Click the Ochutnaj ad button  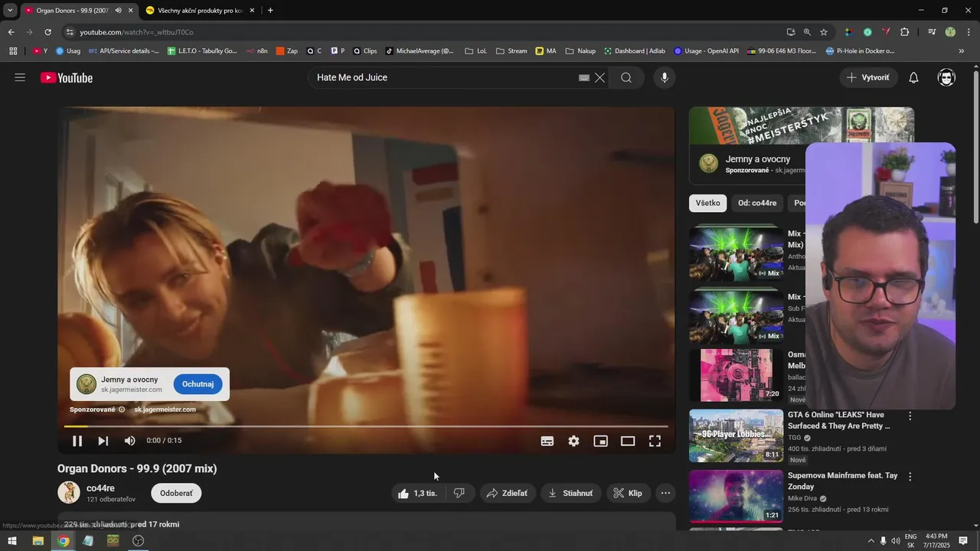point(198,384)
